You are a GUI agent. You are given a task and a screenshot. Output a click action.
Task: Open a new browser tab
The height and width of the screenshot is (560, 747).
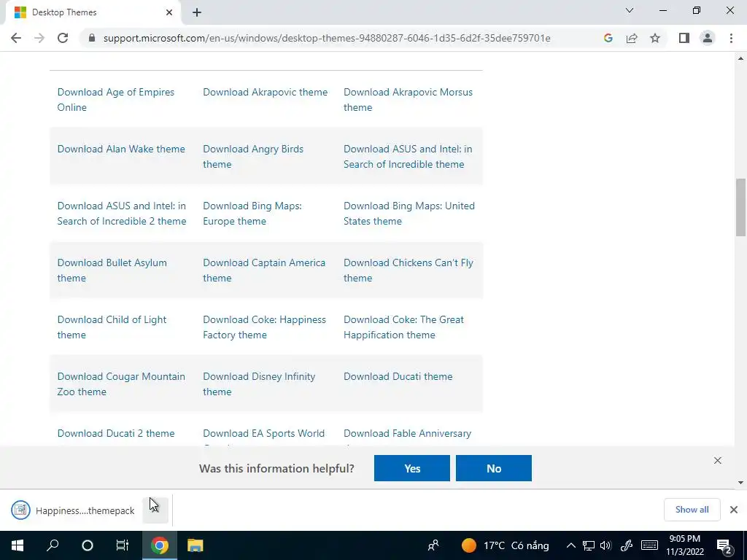[x=197, y=13]
